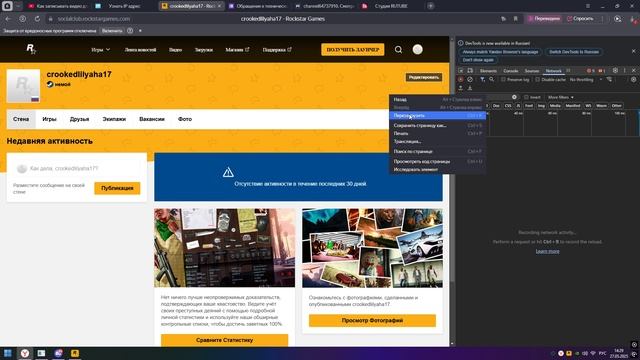
Task: Click the import HAR file upload icon
Action: (x=461, y=88)
